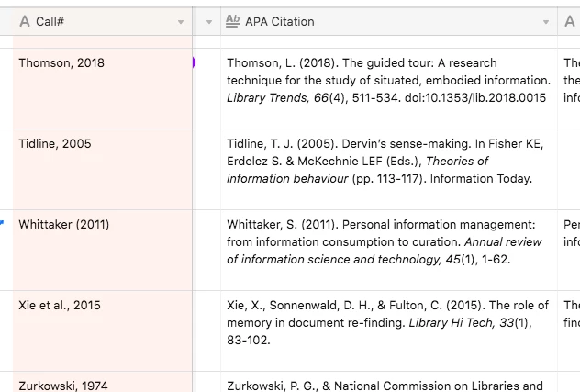This screenshot has width=580, height=392.
Task: Open the Call# column dropdown arrow
Action: 181,22
